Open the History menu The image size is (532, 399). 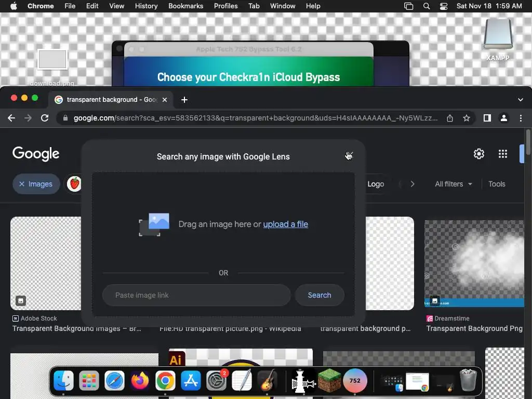146,6
